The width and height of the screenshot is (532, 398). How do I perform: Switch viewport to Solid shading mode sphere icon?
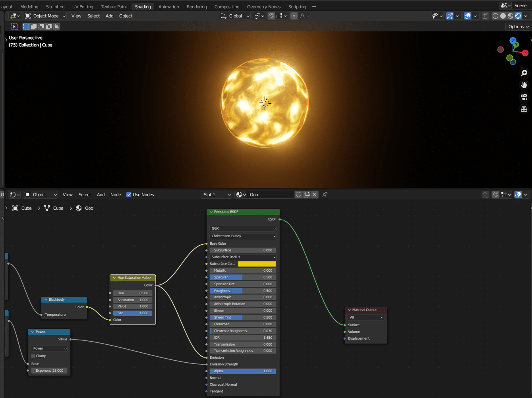point(503,16)
